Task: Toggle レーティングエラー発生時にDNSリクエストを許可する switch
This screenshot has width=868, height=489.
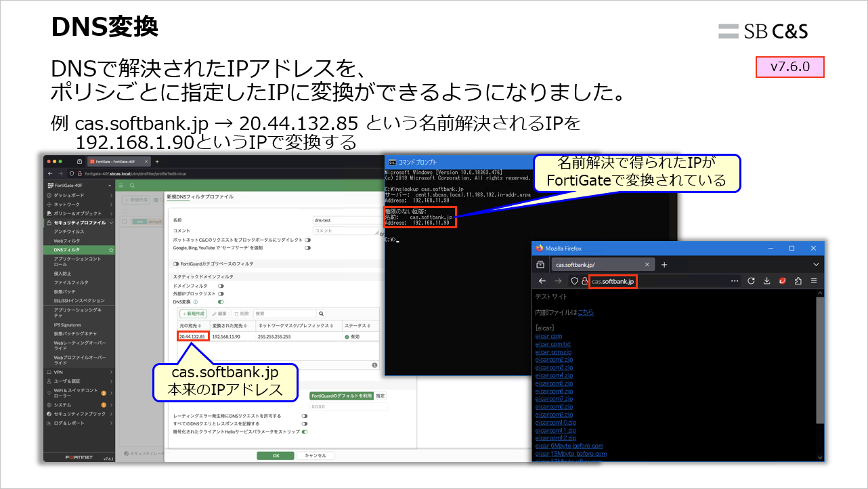Action: [305, 416]
